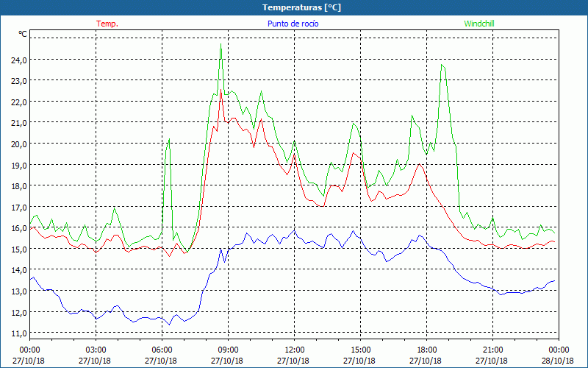588x368 pixels.
Task: Click the 15,0 y-axis value
Action: pos(19,249)
